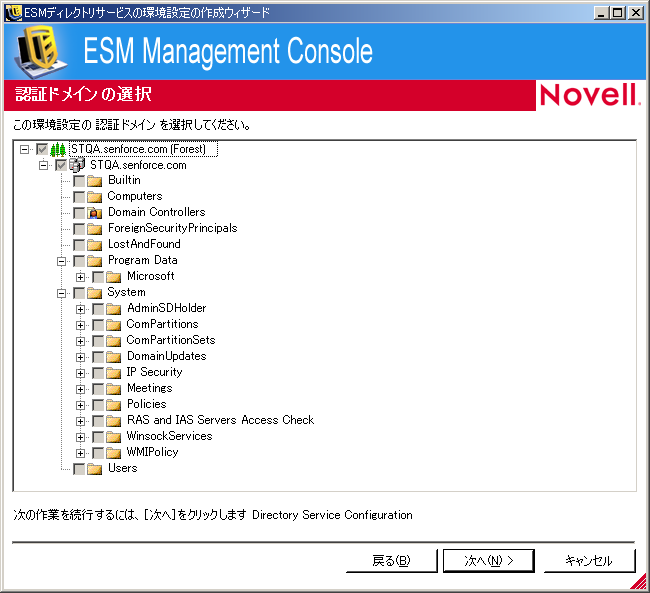
Task: Click the AdminSDHolder folder icon
Action: pyautogui.click(x=114, y=309)
